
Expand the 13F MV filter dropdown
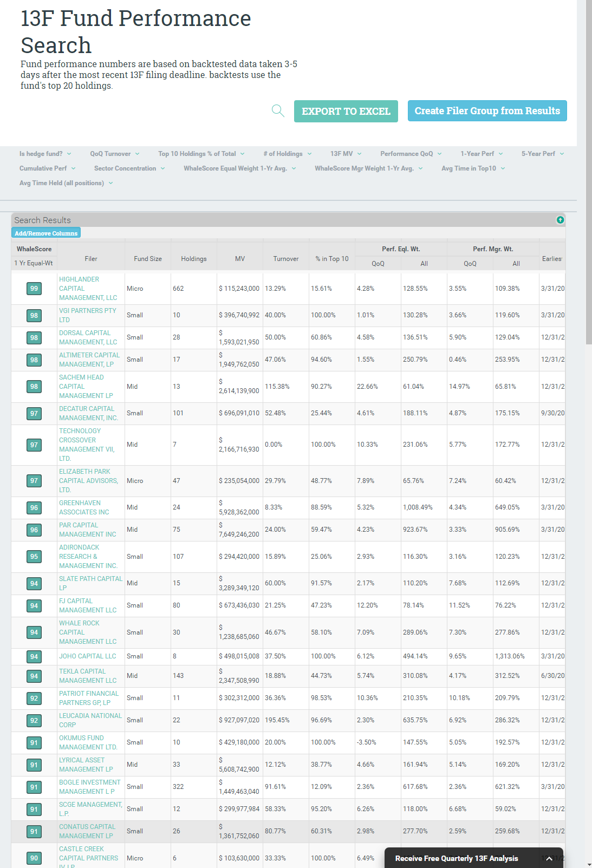(346, 154)
